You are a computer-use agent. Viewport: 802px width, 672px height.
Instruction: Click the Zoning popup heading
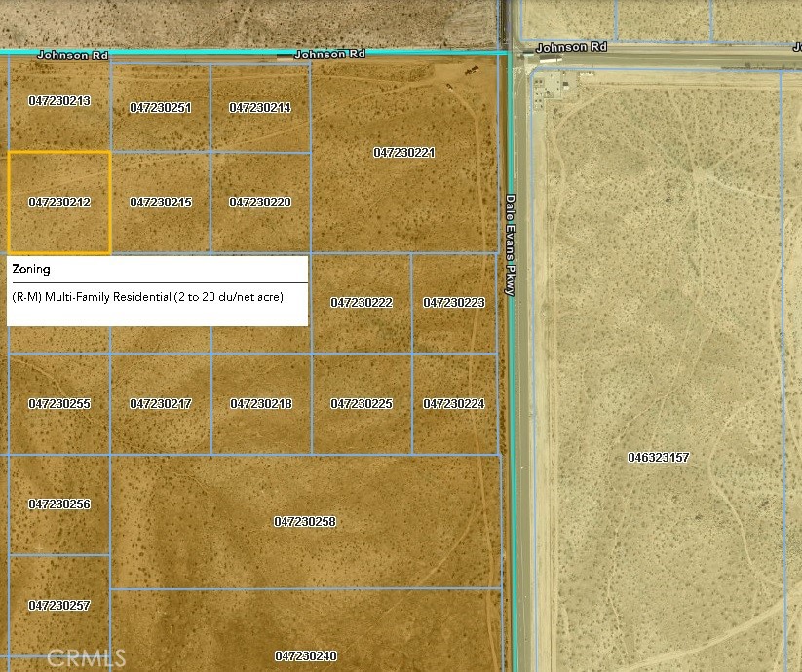31,269
